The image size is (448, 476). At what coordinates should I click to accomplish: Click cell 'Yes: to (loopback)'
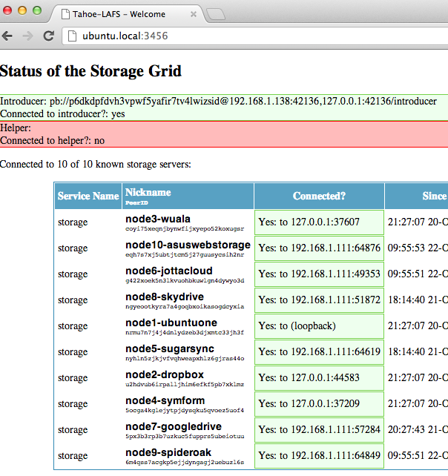click(319, 326)
